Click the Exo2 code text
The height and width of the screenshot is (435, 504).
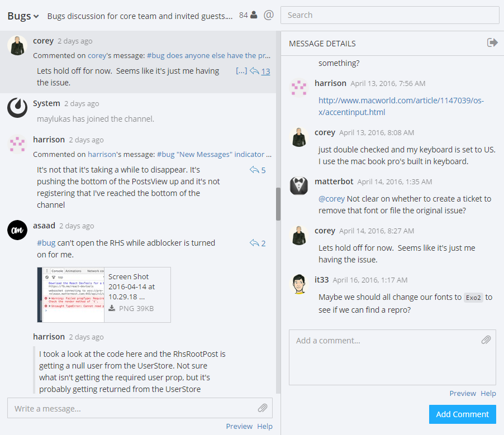coord(473,298)
